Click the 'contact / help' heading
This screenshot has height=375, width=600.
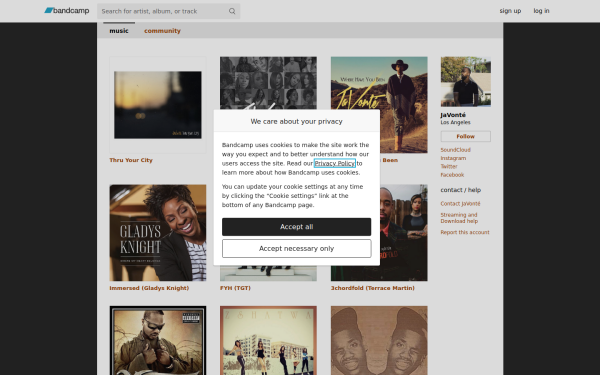[461, 190]
